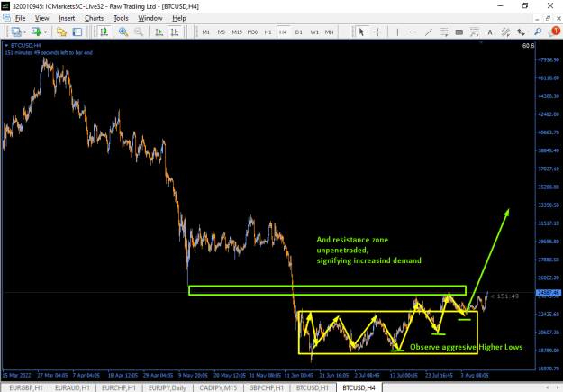The height and width of the screenshot is (392, 563).
Task: Open the arrows objects tool
Action: point(522,32)
